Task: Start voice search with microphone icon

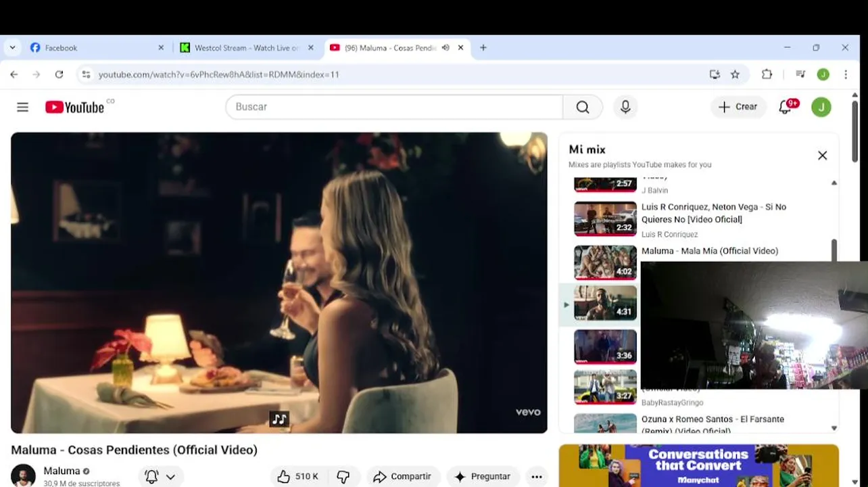Action: point(625,107)
